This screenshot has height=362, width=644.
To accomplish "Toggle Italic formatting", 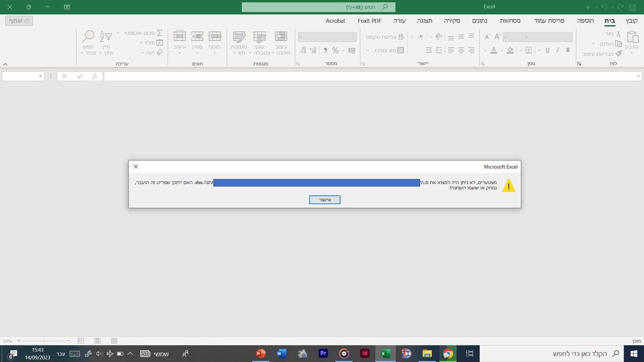I will tap(557, 50).
